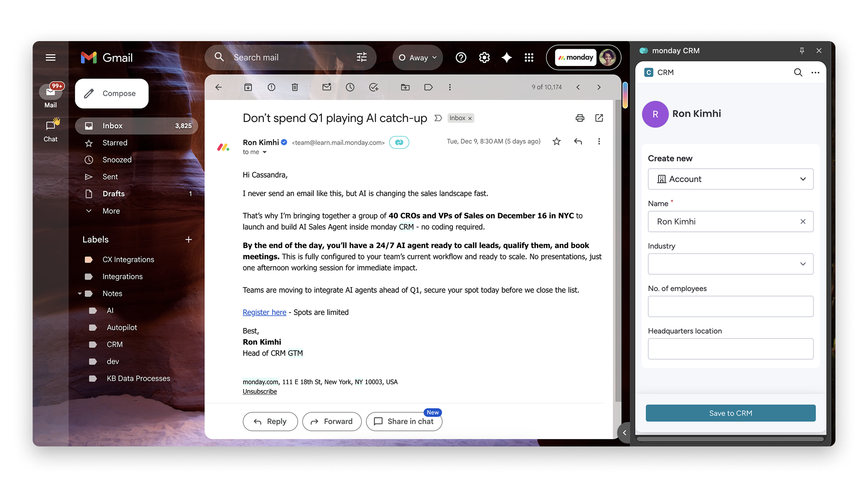Click the Unsubscribe link

260,391
